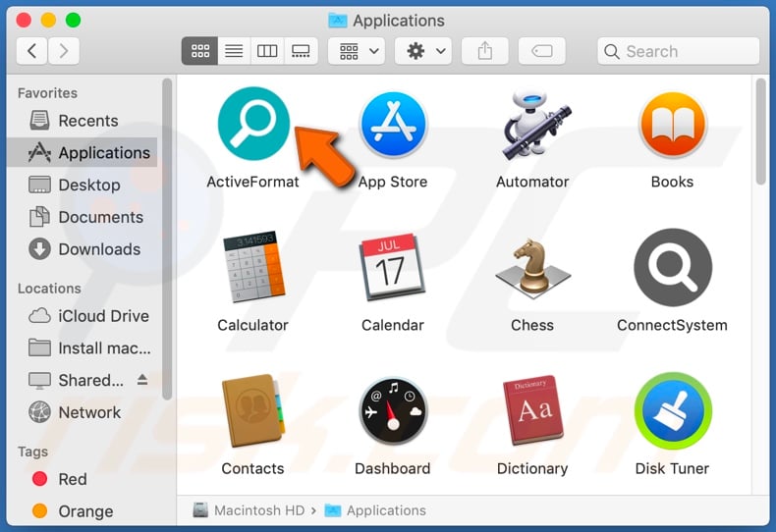Select the ConnectSystem magnifier icon
The height and width of the screenshot is (532, 776).
[673, 267]
